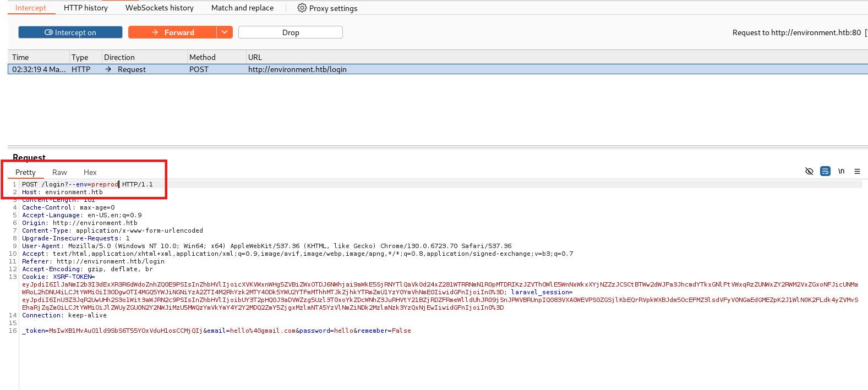Open the WebSockets history tab
The image size is (868, 390).
click(160, 8)
